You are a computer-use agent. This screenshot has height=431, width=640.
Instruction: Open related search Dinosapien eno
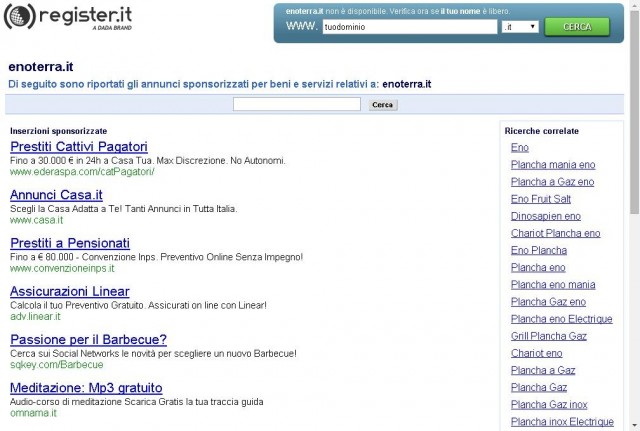pyautogui.click(x=546, y=216)
